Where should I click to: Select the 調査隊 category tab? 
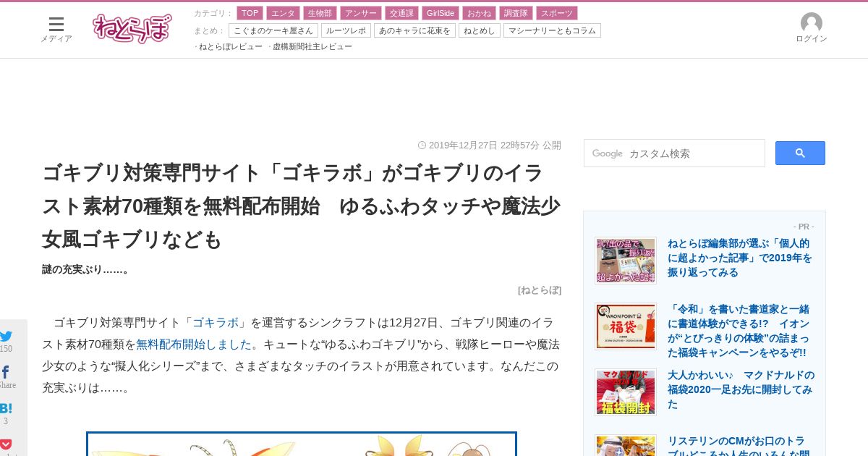(x=516, y=13)
